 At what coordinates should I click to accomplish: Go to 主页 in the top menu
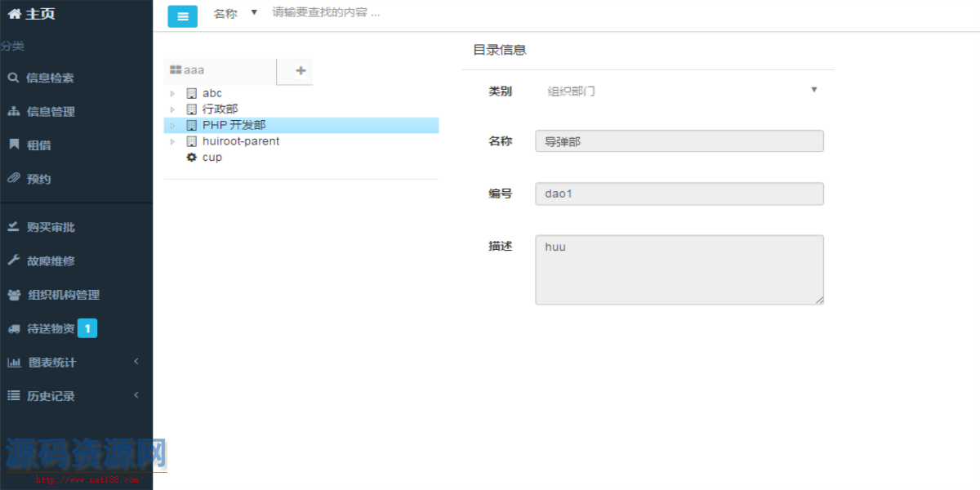pos(33,13)
